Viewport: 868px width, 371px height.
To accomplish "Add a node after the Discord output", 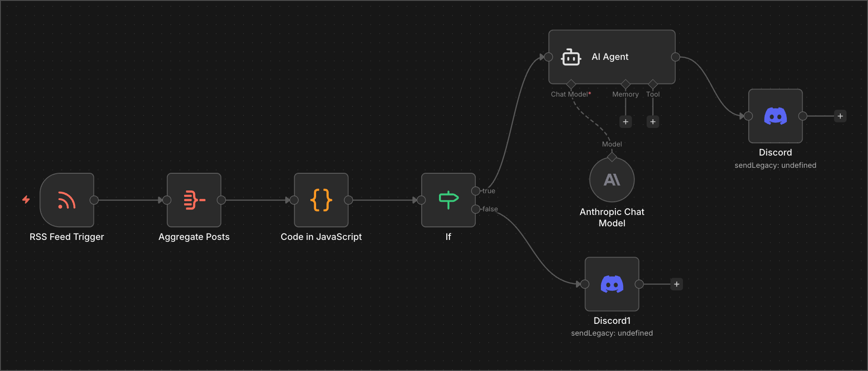I will (x=840, y=116).
